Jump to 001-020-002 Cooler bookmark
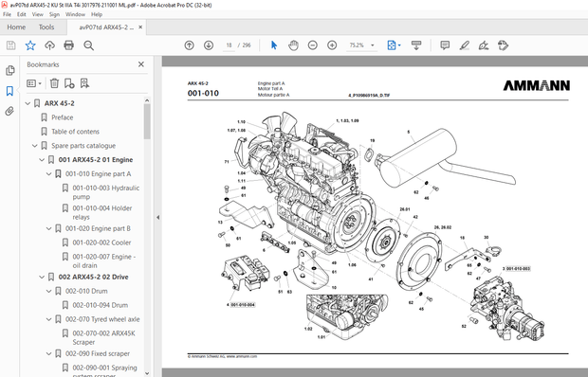588x377 pixels. tap(101, 242)
